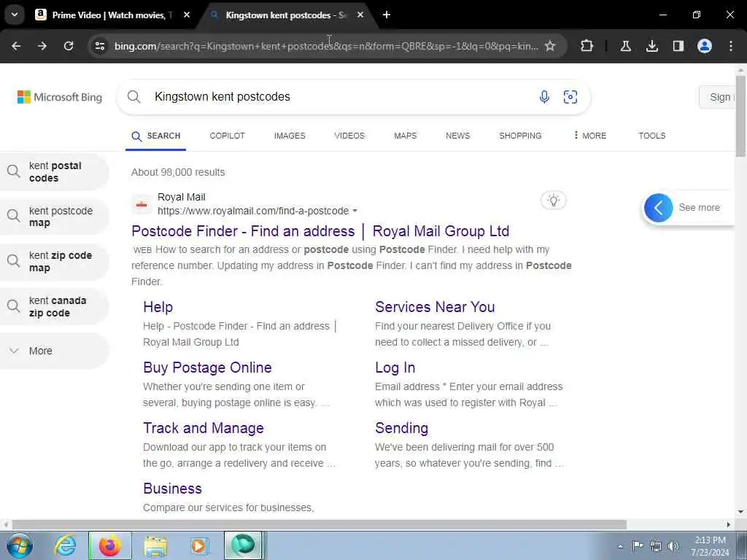Open the Track and Manage sitelink

click(204, 428)
